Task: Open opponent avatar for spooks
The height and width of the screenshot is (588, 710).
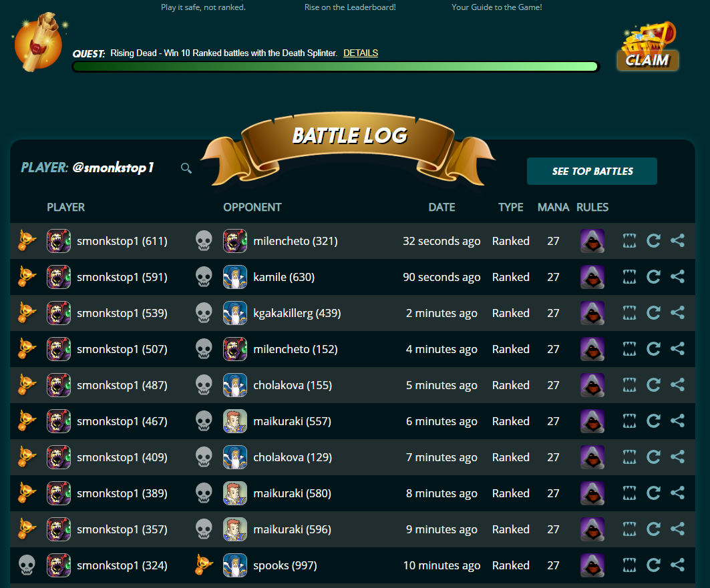Action: [235, 565]
